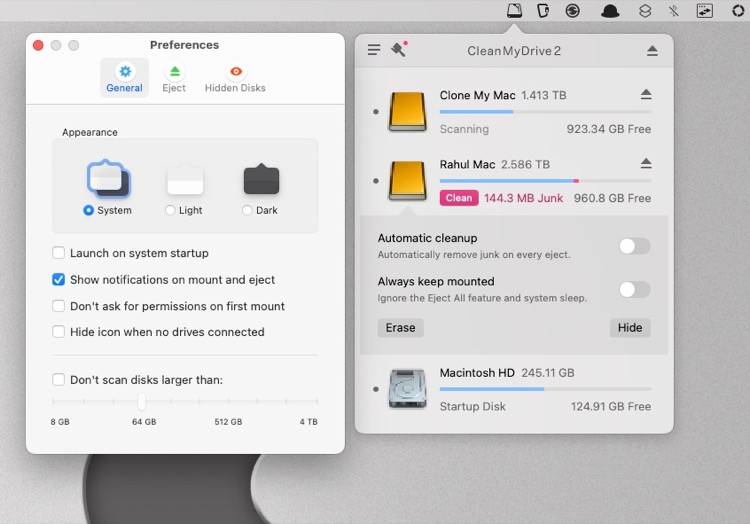
Task: Click the Scanning status text
Action: 464,129
